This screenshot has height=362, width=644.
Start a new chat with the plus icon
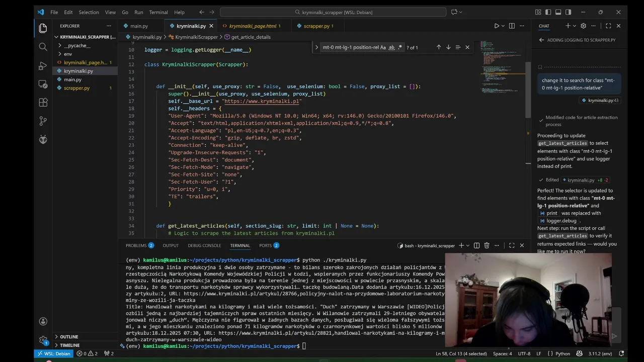coord(568,26)
